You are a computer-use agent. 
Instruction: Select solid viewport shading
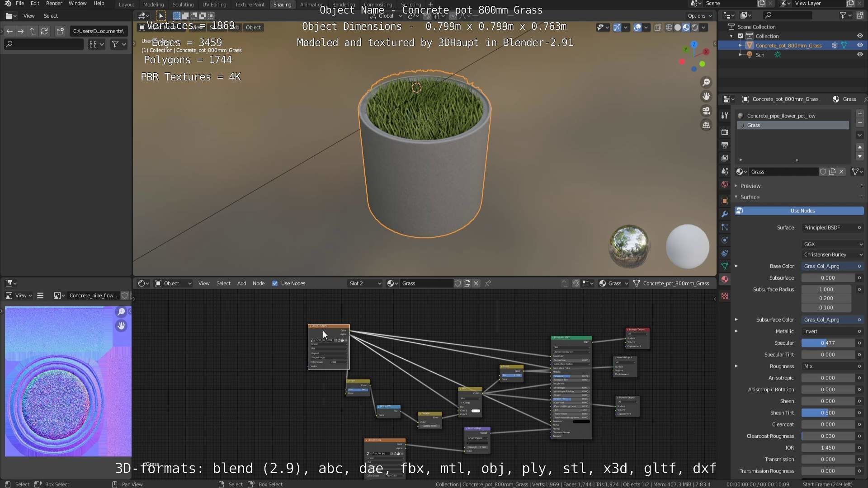point(678,28)
